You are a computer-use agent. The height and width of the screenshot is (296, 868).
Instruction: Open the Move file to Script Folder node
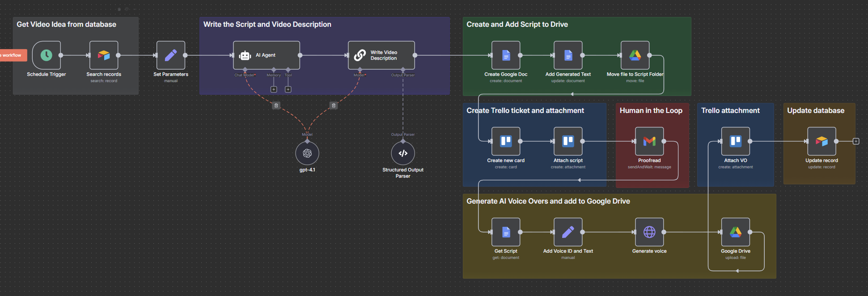coord(635,55)
